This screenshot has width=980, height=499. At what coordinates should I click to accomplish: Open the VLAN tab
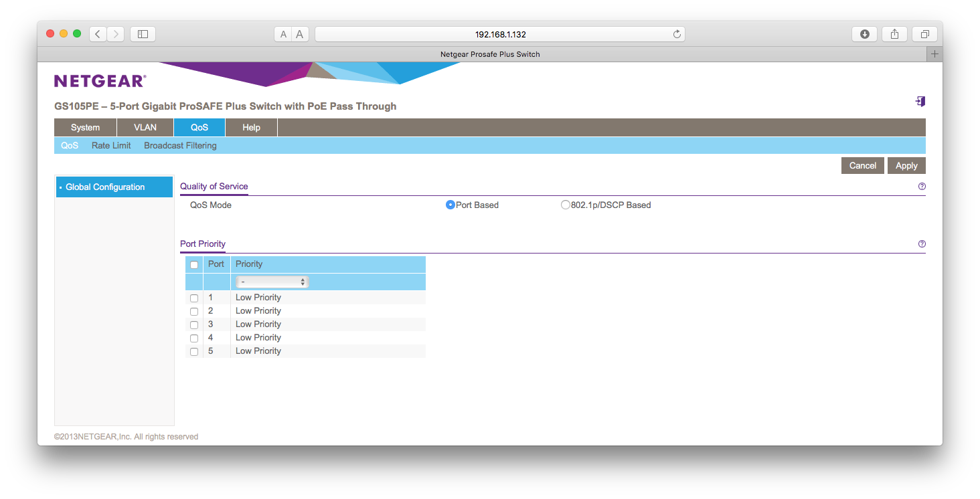click(145, 128)
